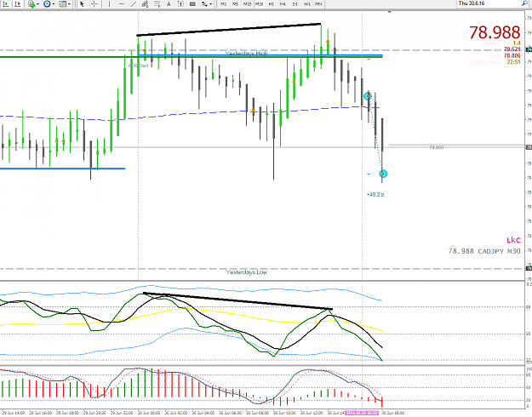Select the horizontal line tool

(x=121, y=3)
